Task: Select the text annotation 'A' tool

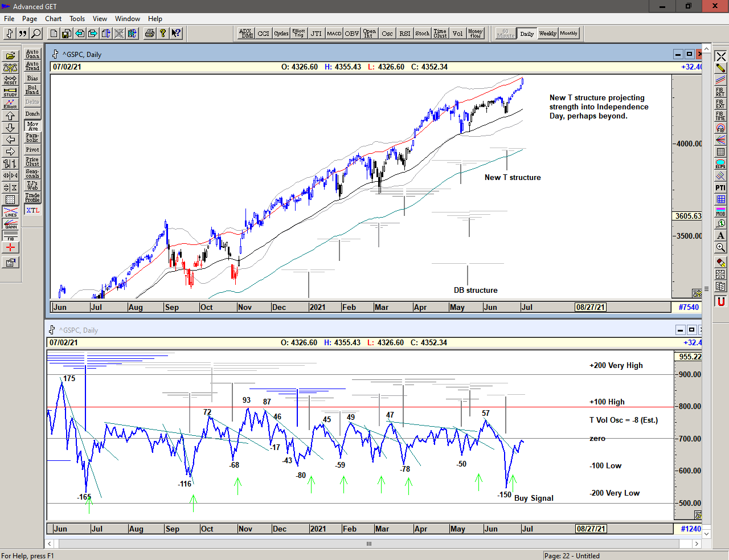Action: pos(720,235)
